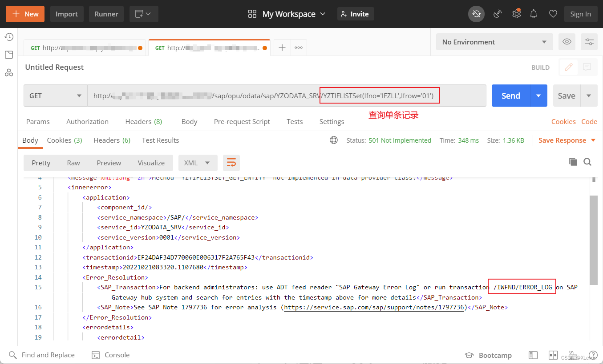Switch to the Params tab

point(38,122)
